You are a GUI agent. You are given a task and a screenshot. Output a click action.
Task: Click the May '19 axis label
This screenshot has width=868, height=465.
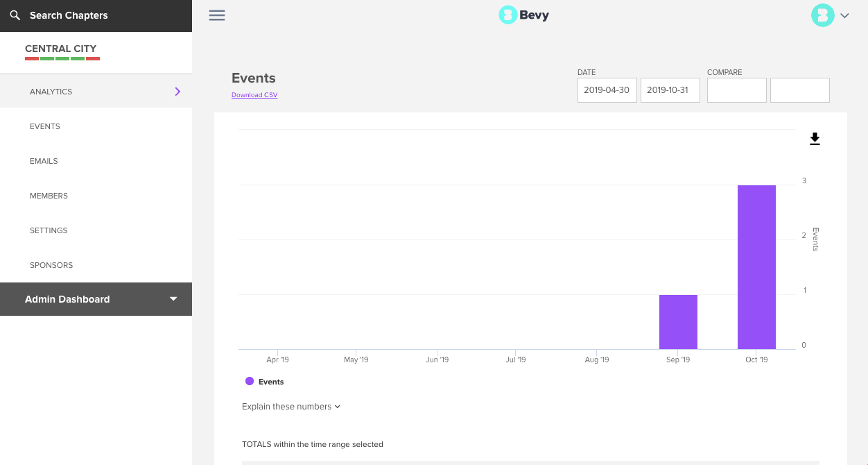click(x=356, y=360)
